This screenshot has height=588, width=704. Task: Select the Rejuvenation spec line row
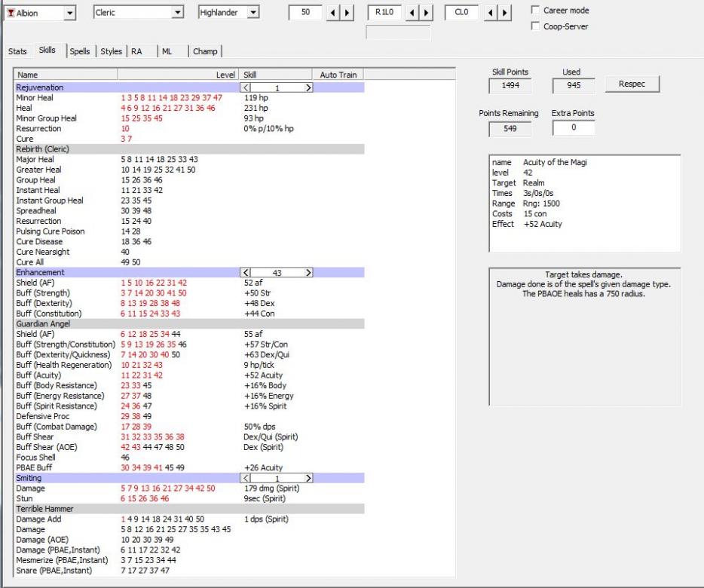click(189, 87)
